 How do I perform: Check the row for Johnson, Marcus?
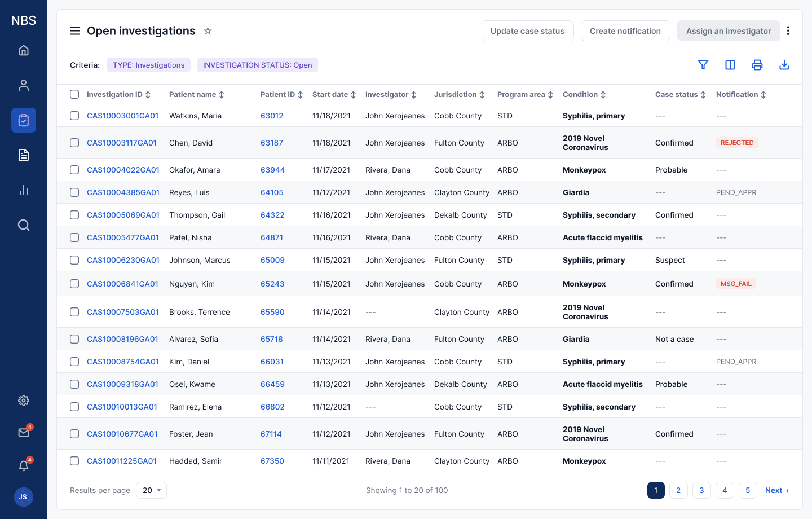[x=74, y=260]
